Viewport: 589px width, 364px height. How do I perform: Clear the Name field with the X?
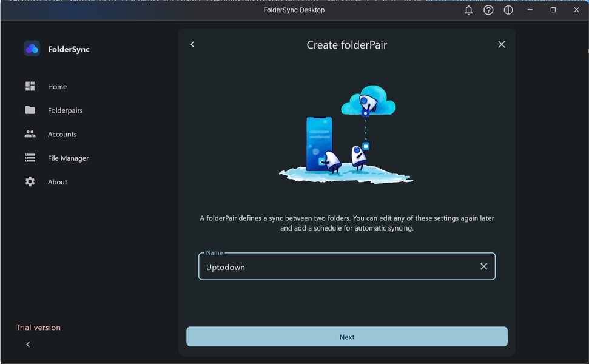tap(483, 266)
